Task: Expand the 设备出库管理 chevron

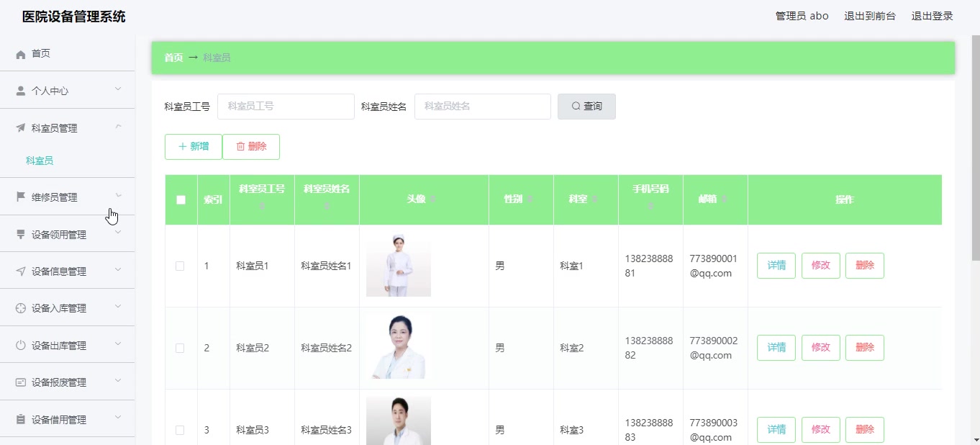Action: tap(118, 344)
